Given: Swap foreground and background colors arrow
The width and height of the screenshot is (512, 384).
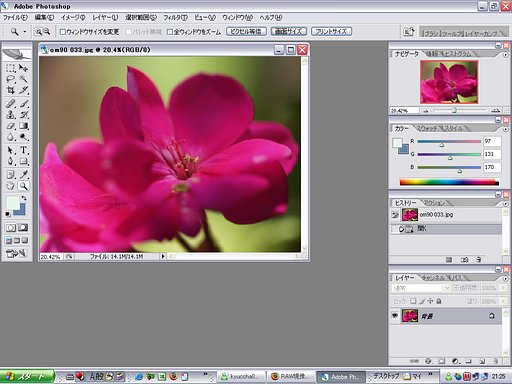Looking at the screenshot, I should 24,198.
